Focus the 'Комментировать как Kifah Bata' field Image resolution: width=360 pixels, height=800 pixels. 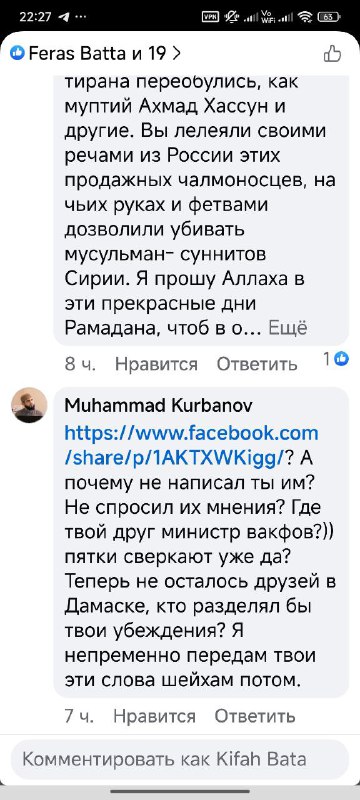(179, 759)
